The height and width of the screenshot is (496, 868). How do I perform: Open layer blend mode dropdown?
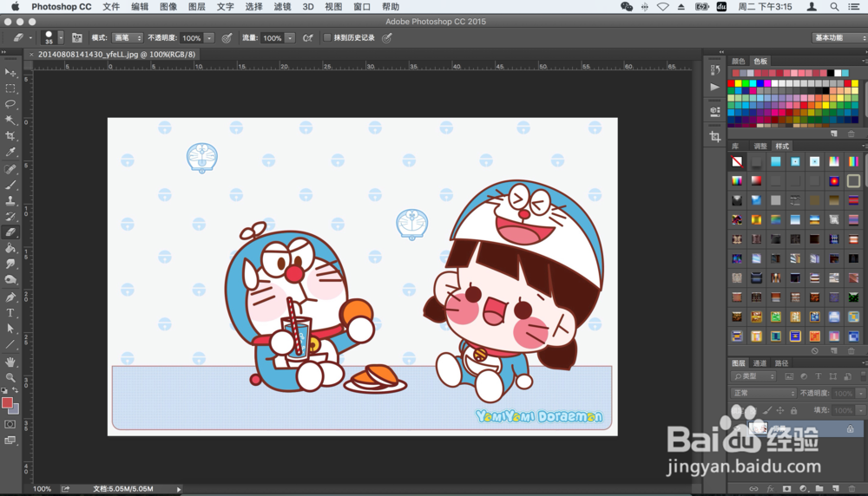point(762,393)
